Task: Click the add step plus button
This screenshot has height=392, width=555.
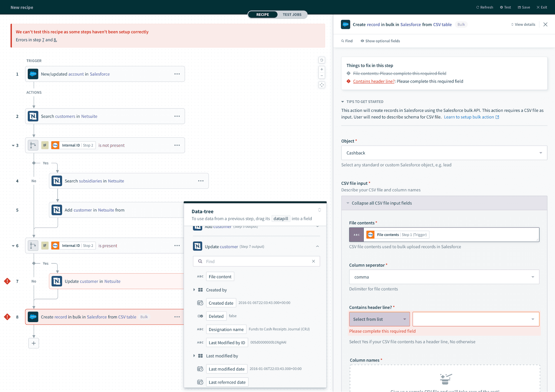Action: click(x=34, y=343)
